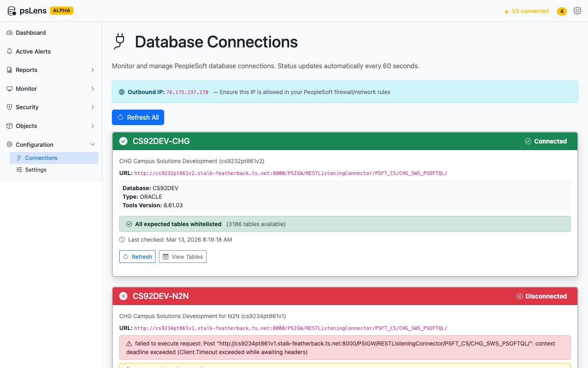Expand the Reports menu chevron
Screen dimensions: 588x368
[93, 70]
